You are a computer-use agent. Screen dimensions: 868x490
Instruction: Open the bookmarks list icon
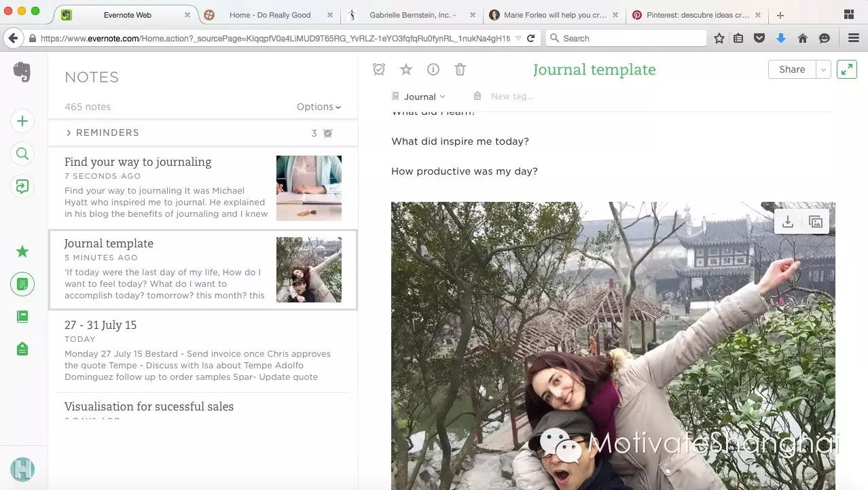[x=738, y=39]
